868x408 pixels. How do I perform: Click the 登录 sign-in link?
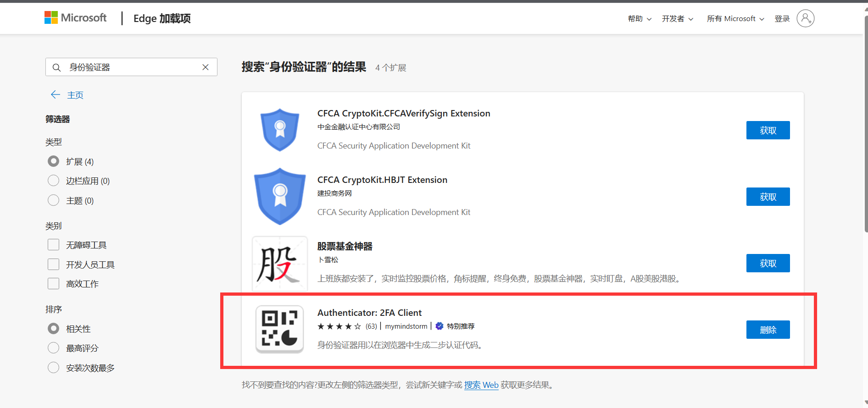click(782, 19)
